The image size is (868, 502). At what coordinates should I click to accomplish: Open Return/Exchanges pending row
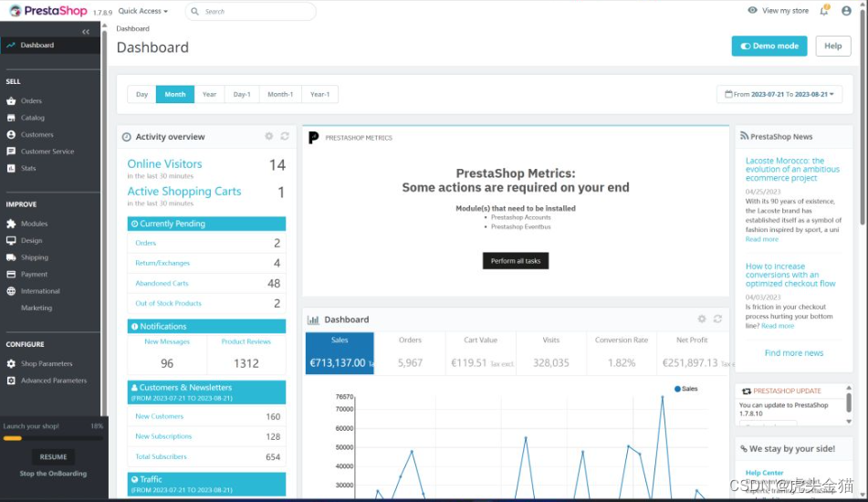click(206, 263)
